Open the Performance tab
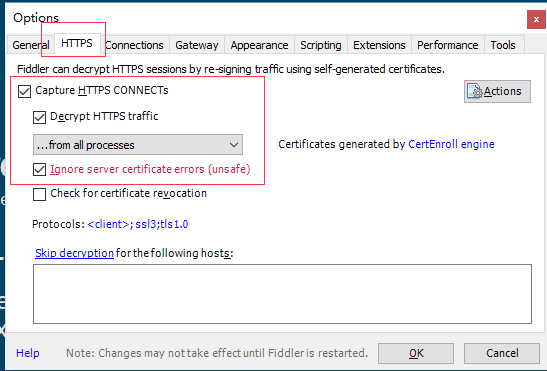 448,45
